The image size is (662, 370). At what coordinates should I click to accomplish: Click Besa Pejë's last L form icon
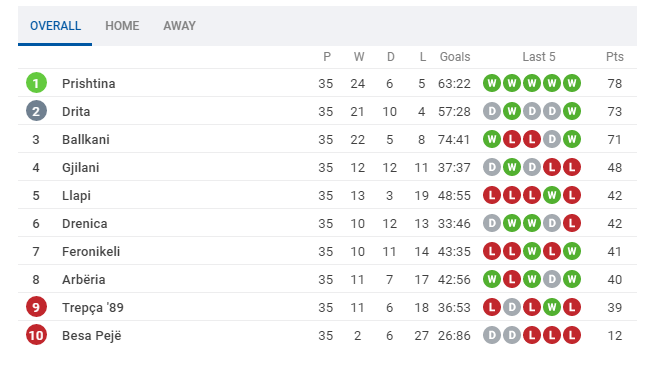[x=572, y=335]
